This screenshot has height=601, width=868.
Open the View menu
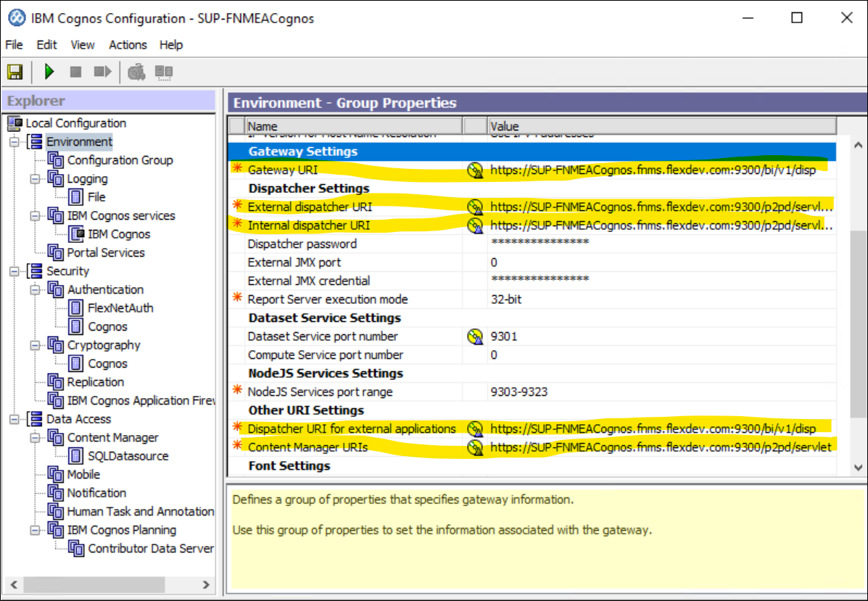tap(83, 45)
